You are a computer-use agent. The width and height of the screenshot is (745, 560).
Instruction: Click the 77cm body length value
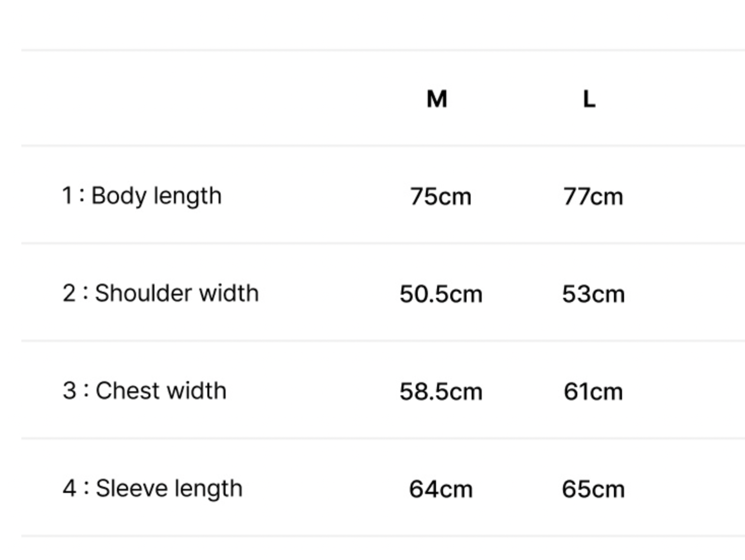click(x=593, y=197)
